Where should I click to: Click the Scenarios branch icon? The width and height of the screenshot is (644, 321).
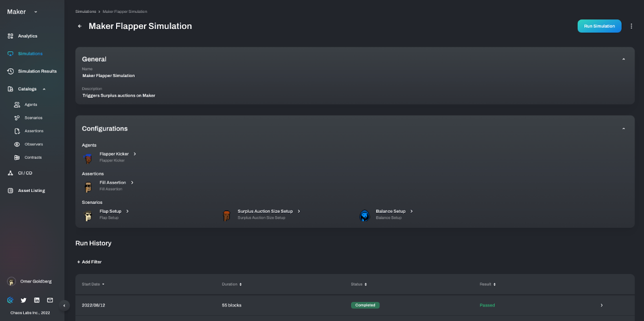point(17,118)
